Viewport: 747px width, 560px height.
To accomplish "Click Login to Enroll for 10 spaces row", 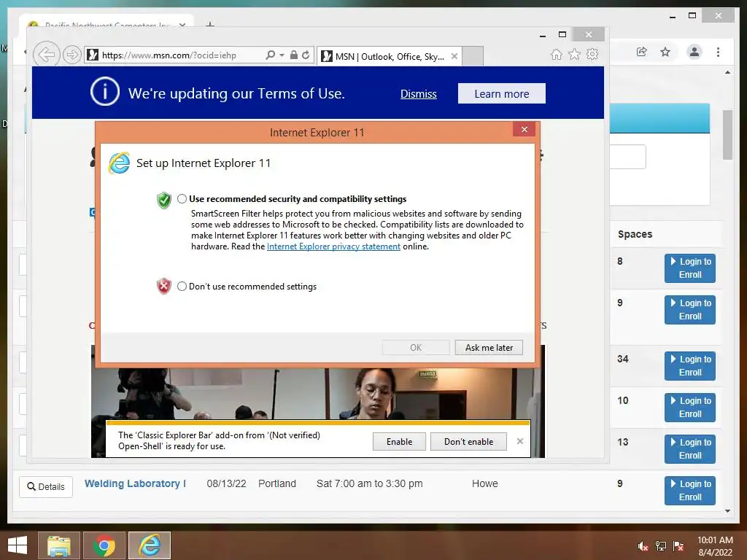I will (690, 407).
